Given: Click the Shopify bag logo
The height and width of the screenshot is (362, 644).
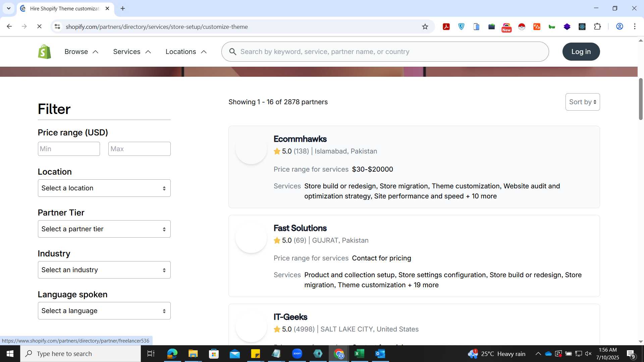Looking at the screenshot, I should pyautogui.click(x=44, y=52).
